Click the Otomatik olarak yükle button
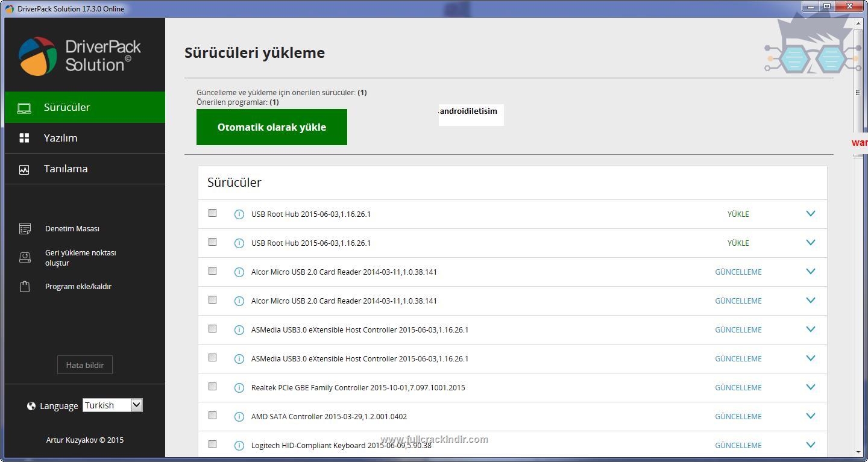868x462 pixels. tap(272, 127)
